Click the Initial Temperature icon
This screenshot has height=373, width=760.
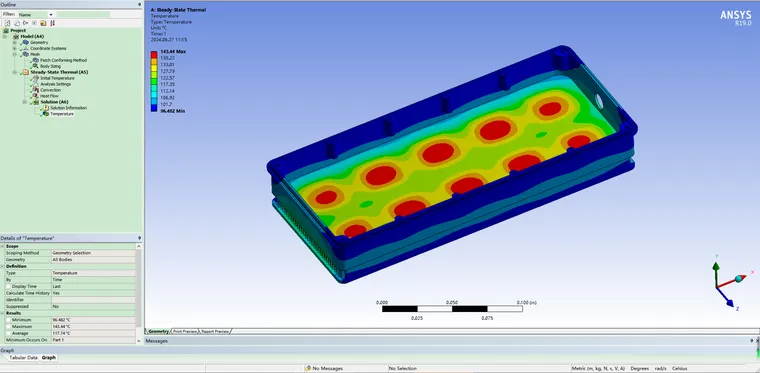(x=36, y=78)
